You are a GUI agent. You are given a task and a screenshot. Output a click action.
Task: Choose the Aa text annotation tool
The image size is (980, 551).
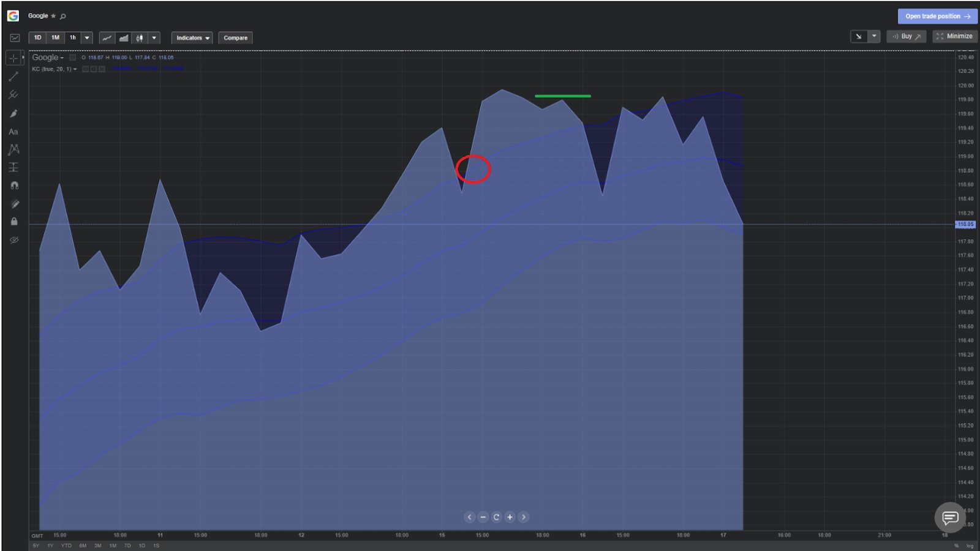(13, 132)
